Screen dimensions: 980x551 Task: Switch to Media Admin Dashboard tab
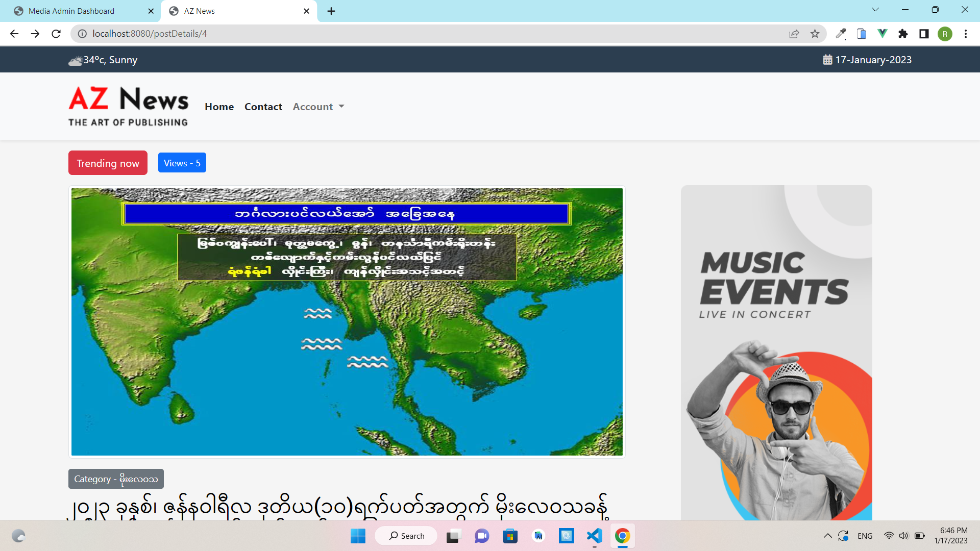point(82,11)
